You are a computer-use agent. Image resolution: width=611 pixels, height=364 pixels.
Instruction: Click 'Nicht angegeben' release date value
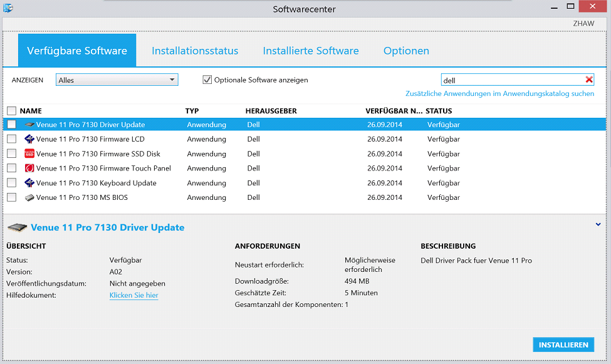[137, 284]
